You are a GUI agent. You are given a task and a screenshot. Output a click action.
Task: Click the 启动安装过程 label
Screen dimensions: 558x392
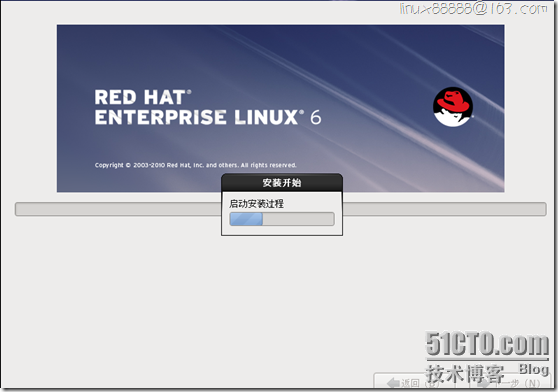[256, 204]
